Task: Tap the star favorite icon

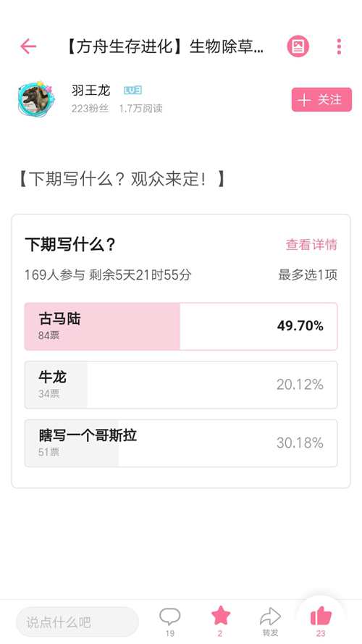Action: [221, 616]
